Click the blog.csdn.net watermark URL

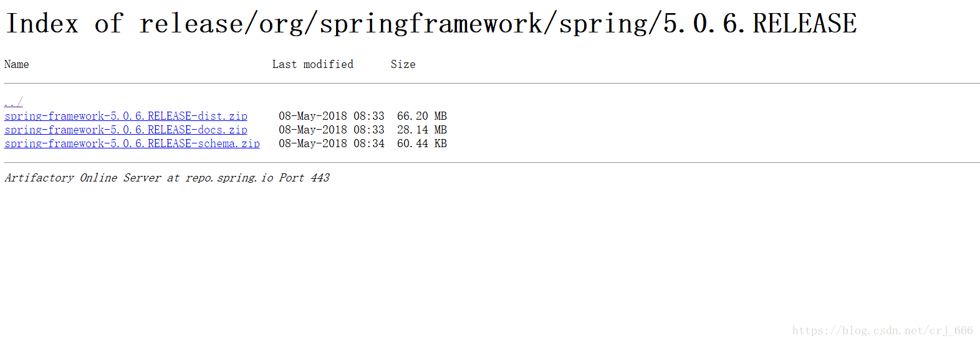coord(883,331)
